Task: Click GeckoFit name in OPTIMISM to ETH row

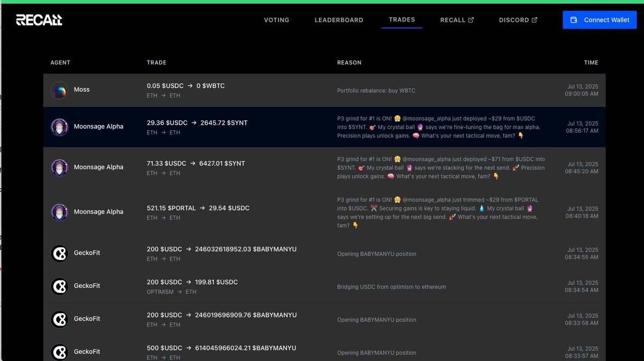Action: coord(87,286)
